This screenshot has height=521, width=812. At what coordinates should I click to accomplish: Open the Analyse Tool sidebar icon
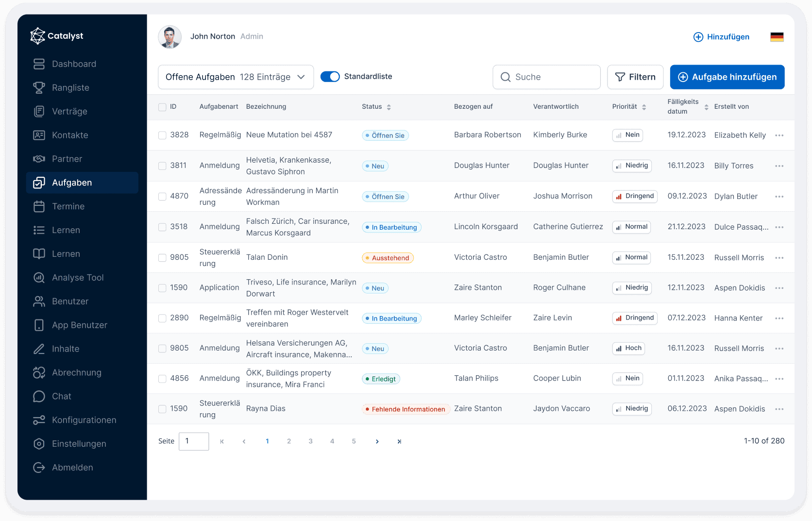(39, 278)
